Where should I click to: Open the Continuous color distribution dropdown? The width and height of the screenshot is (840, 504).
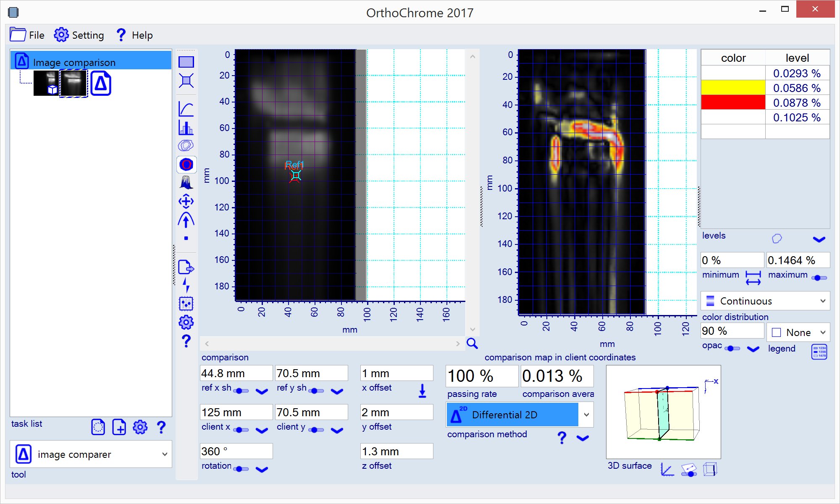pos(822,301)
